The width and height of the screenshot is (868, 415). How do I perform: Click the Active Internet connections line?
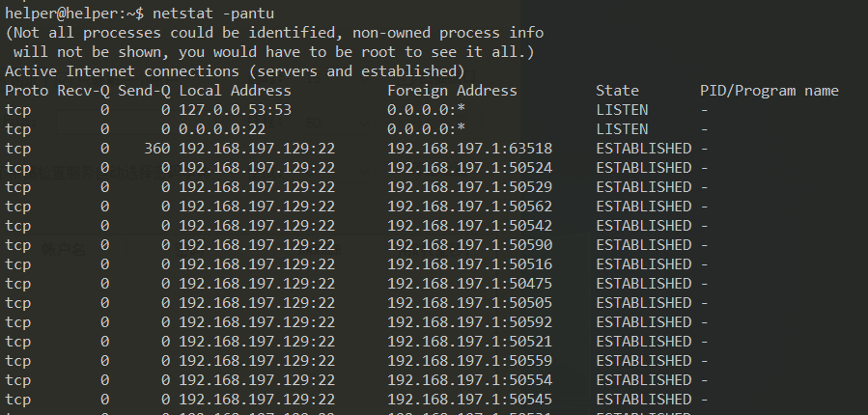tap(235, 71)
